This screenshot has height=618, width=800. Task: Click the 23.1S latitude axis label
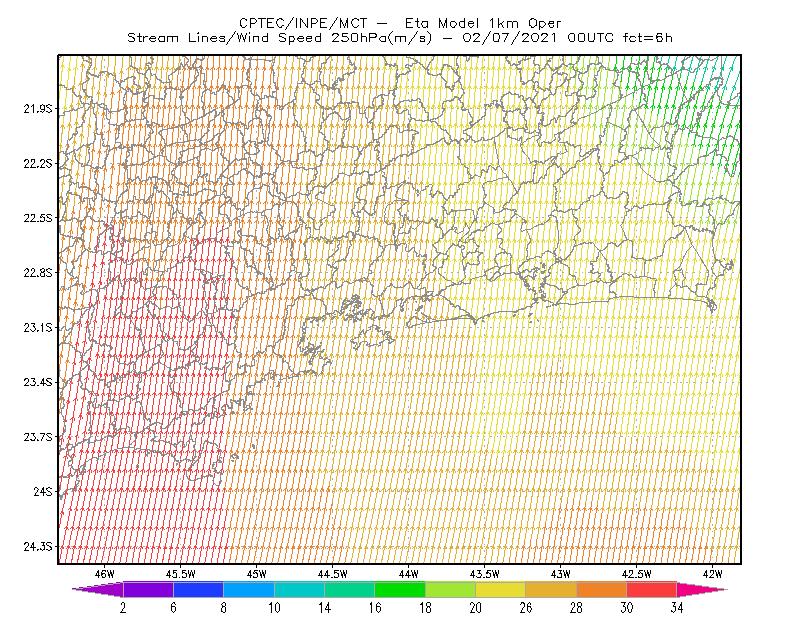pyautogui.click(x=38, y=327)
